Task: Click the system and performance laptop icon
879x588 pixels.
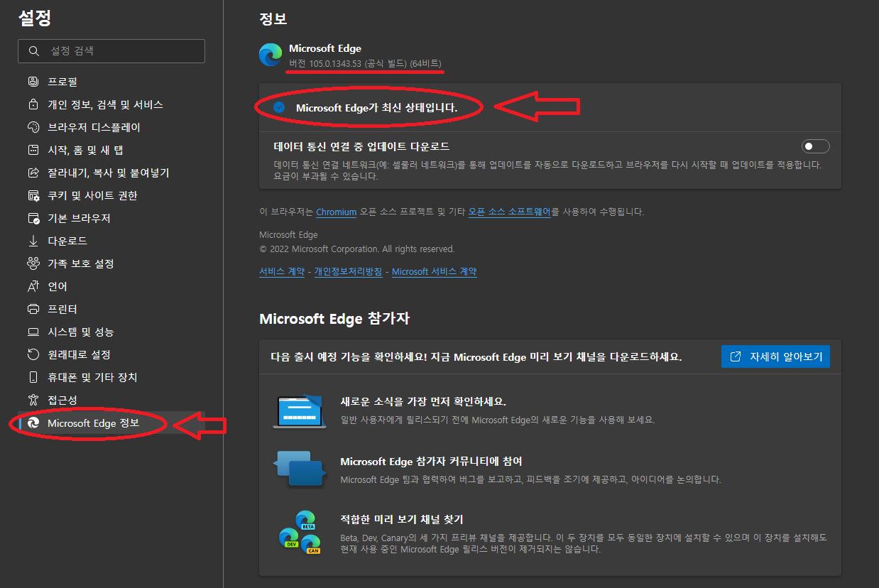Action: pyautogui.click(x=33, y=332)
